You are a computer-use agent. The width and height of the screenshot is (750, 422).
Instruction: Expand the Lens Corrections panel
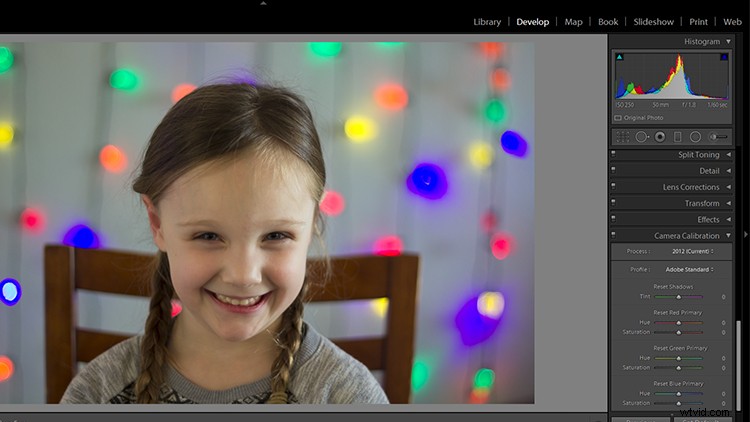pos(728,187)
